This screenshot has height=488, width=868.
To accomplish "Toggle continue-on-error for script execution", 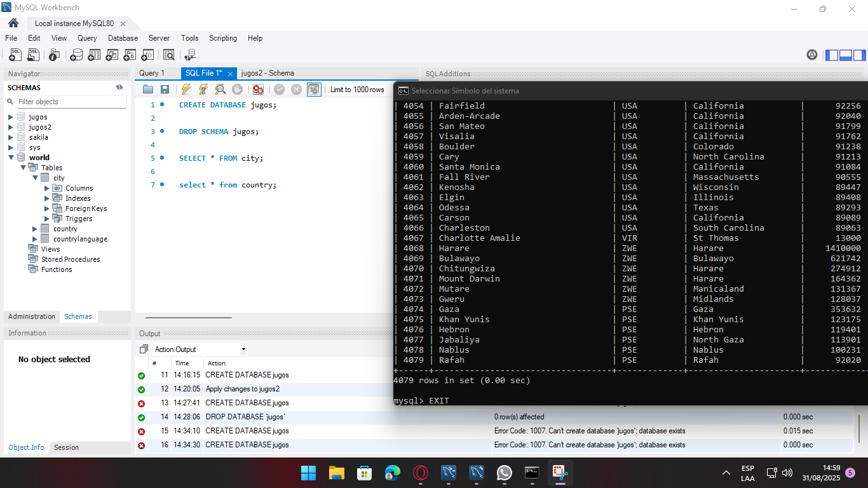I will (258, 90).
